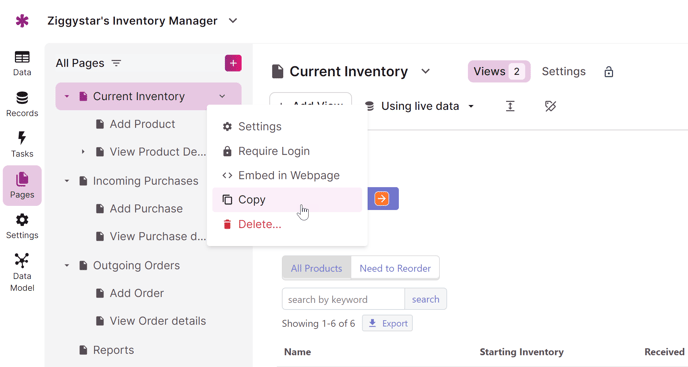Click the chevron on Current Inventory tree row

[x=222, y=96]
